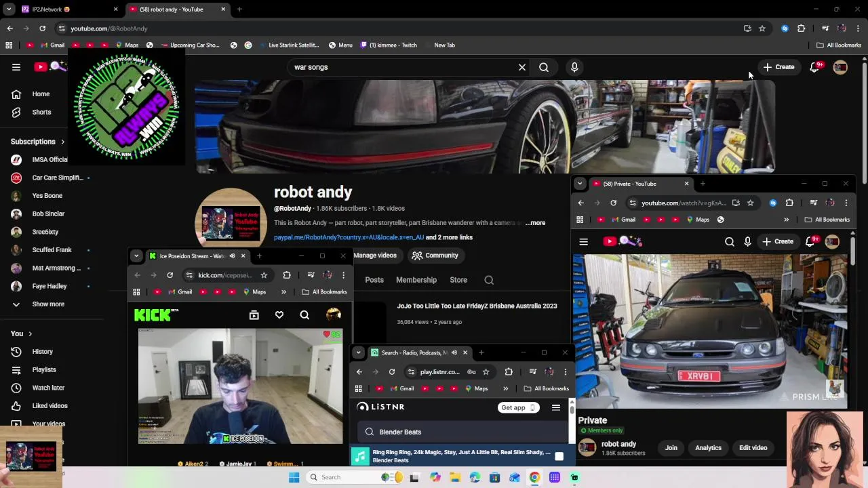Open Kick browse icon next to heart

tap(254, 315)
